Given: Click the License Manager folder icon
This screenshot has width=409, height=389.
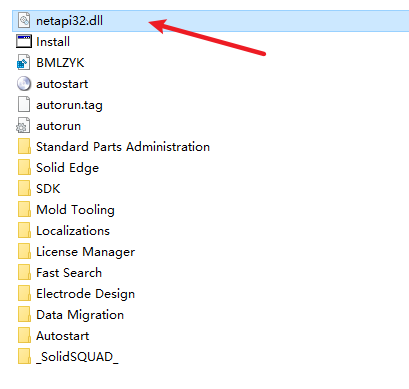Looking at the screenshot, I should pos(24,251).
